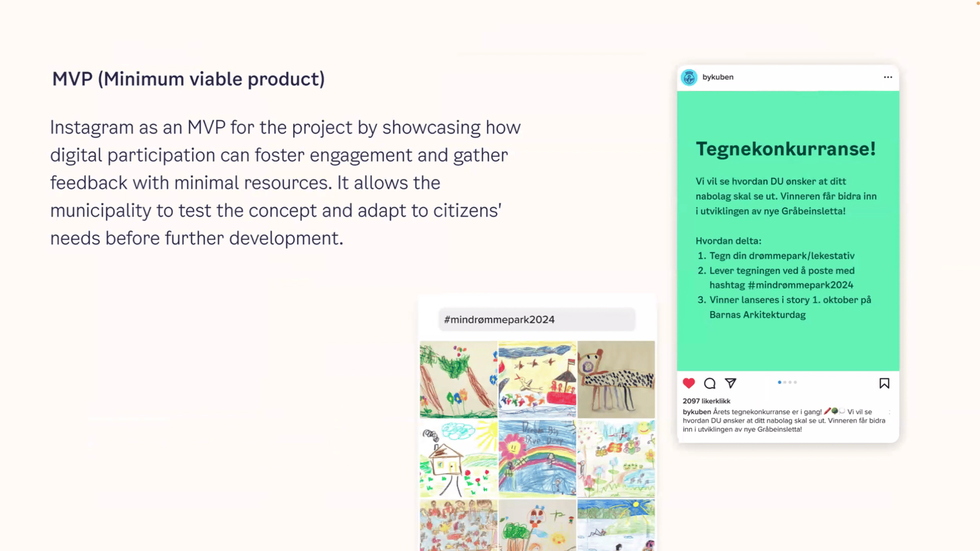This screenshot has width=980, height=551.
Task: Click the share paper plane icon
Action: (730, 383)
